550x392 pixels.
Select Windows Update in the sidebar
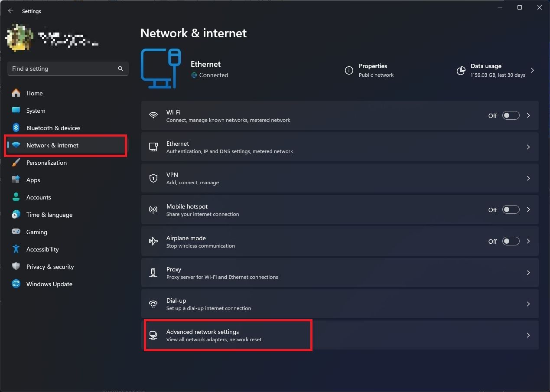tap(49, 284)
